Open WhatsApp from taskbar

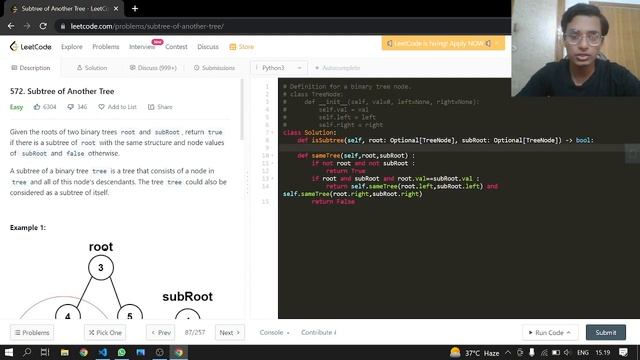[122, 352]
